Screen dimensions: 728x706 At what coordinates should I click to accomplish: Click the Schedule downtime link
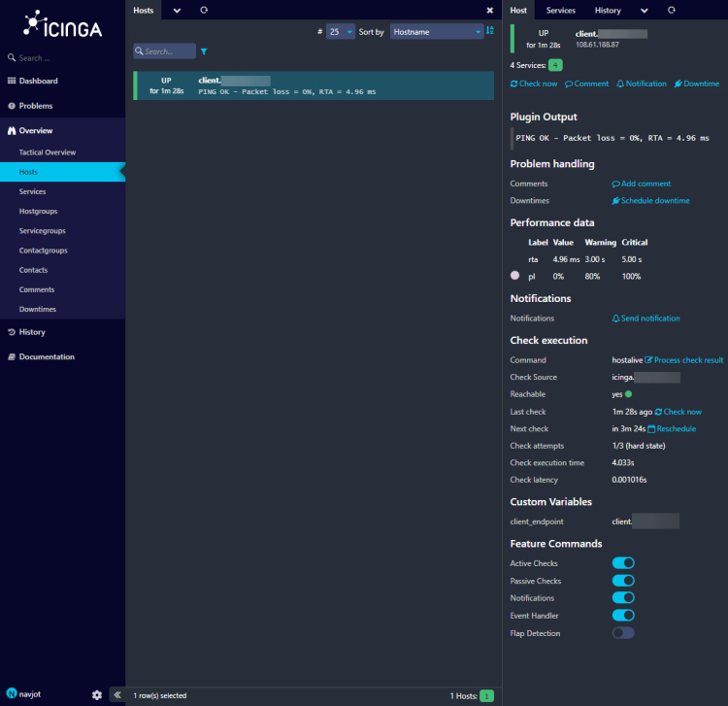pos(654,201)
